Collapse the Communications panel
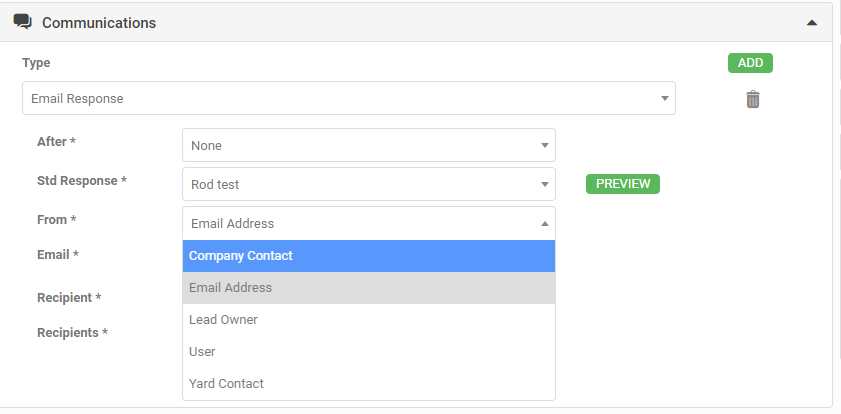The image size is (841, 414). coord(811,22)
